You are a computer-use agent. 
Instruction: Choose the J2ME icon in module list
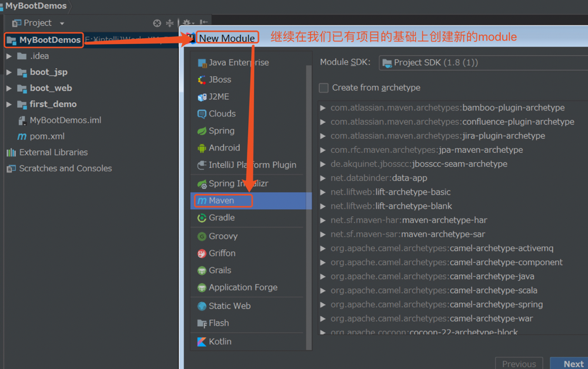tap(202, 97)
